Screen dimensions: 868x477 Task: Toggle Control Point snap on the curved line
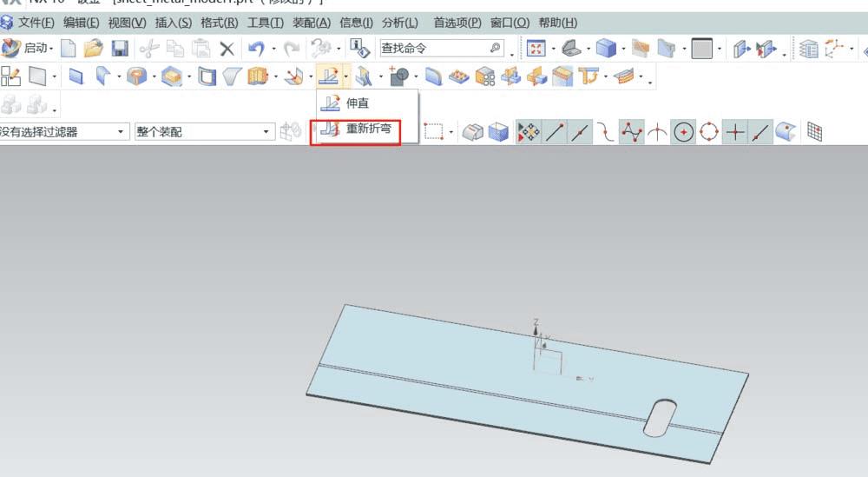point(605,132)
